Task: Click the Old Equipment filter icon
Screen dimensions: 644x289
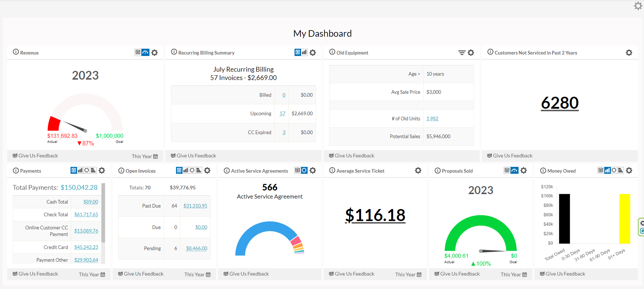Action: point(461,53)
